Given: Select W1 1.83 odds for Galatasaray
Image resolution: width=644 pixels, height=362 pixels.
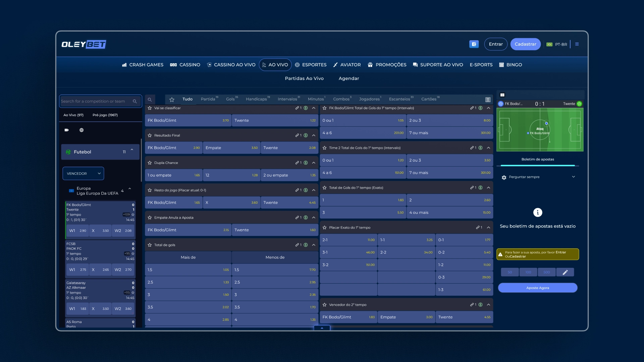Looking at the screenshot, I should point(78,309).
